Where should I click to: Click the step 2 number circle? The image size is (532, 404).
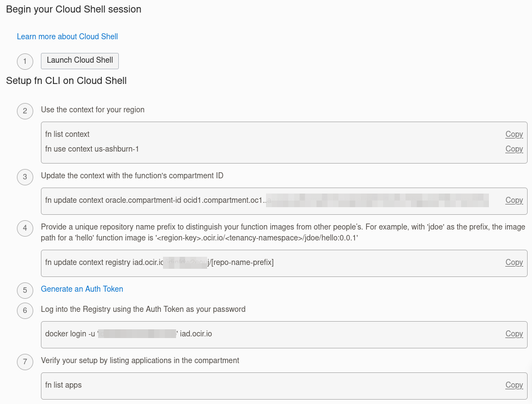25,111
